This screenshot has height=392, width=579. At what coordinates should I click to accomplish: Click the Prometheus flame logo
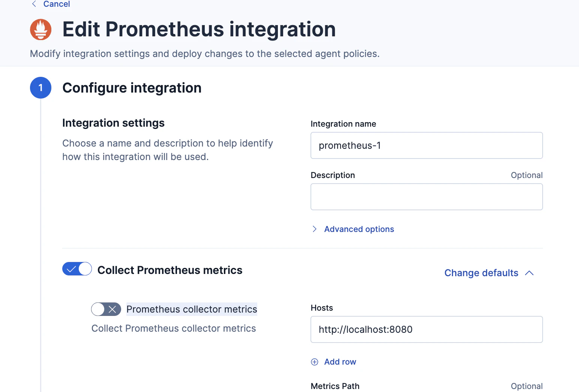(x=40, y=30)
